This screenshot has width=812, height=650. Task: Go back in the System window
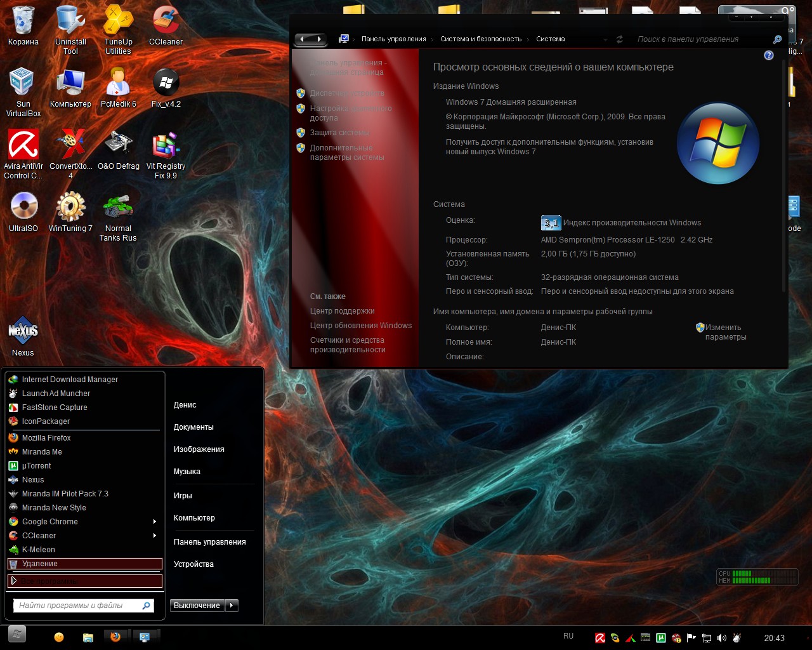(x=303, y=39)
